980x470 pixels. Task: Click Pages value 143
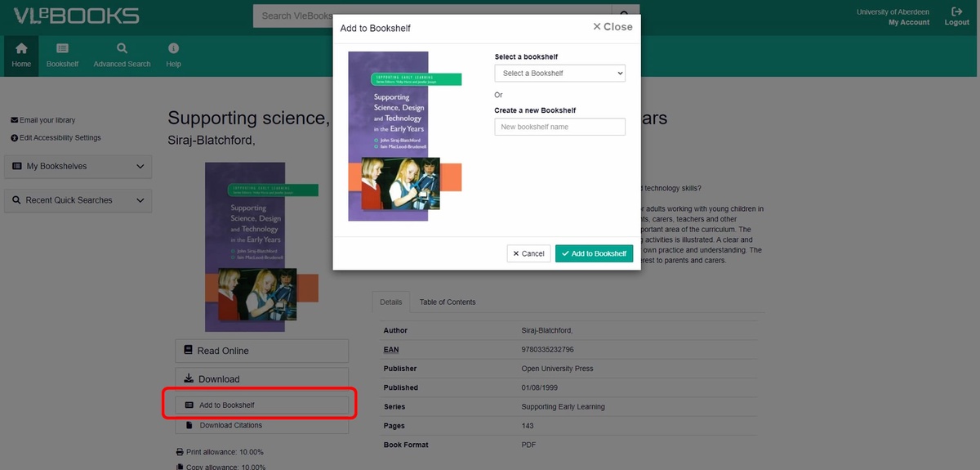[x=528, y=426]
